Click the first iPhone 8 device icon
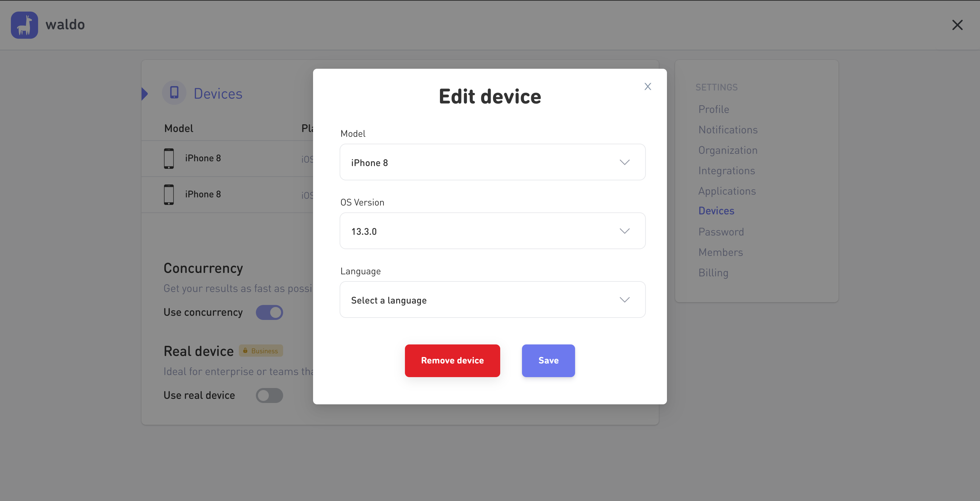Screen dimensions: 980x501 pyautogui.click(x=169, y=158)
